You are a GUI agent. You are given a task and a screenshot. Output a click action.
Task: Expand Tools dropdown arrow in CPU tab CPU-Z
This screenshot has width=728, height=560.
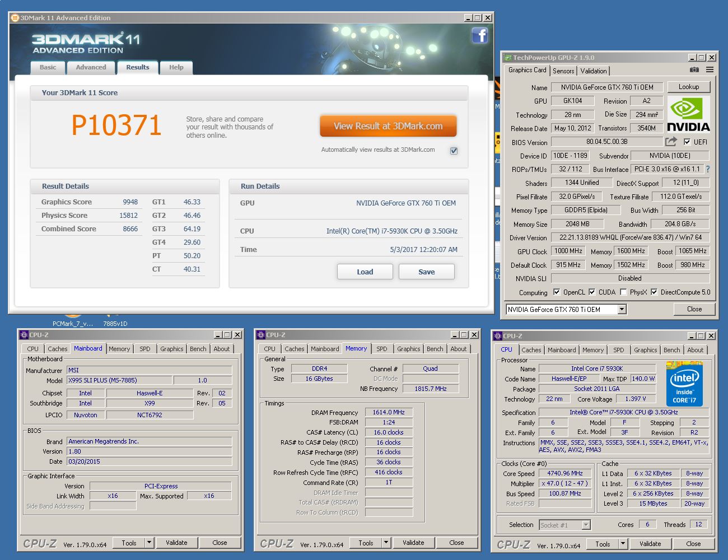623,544
